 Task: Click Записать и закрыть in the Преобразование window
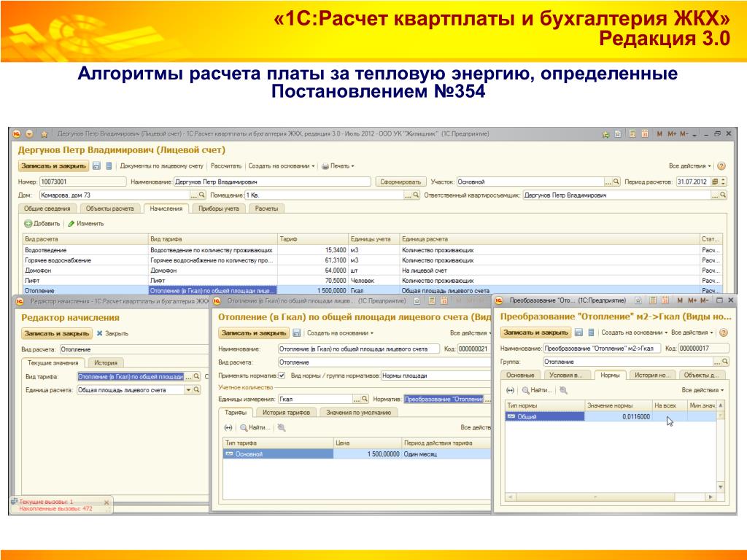[x=536, y=332]
